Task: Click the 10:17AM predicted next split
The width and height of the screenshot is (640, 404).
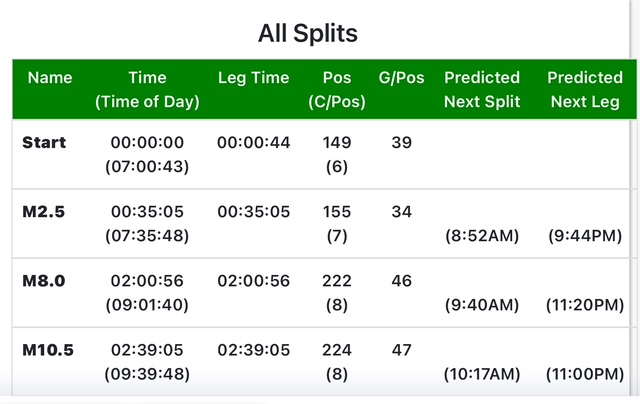Action: click(x=482, y=375)
